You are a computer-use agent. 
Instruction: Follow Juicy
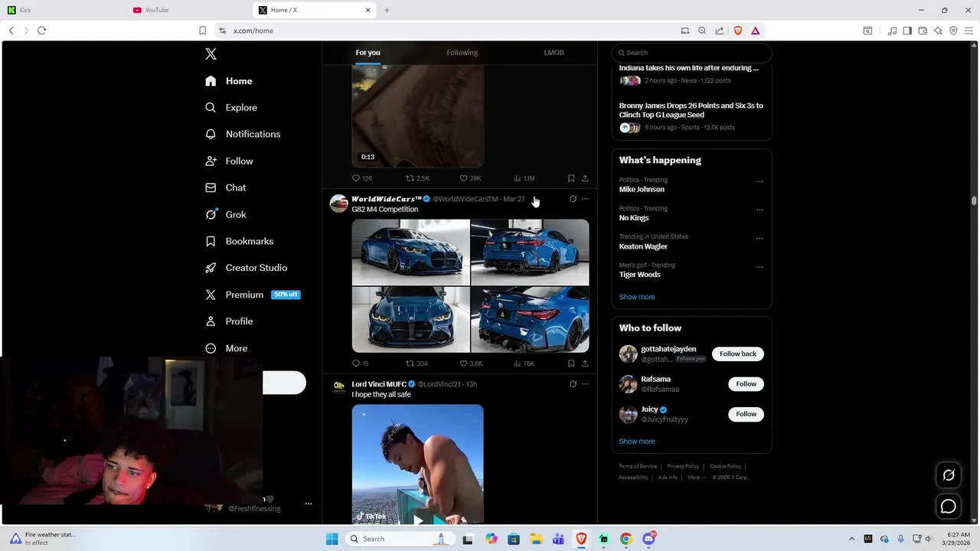click(x=746, y=414)
